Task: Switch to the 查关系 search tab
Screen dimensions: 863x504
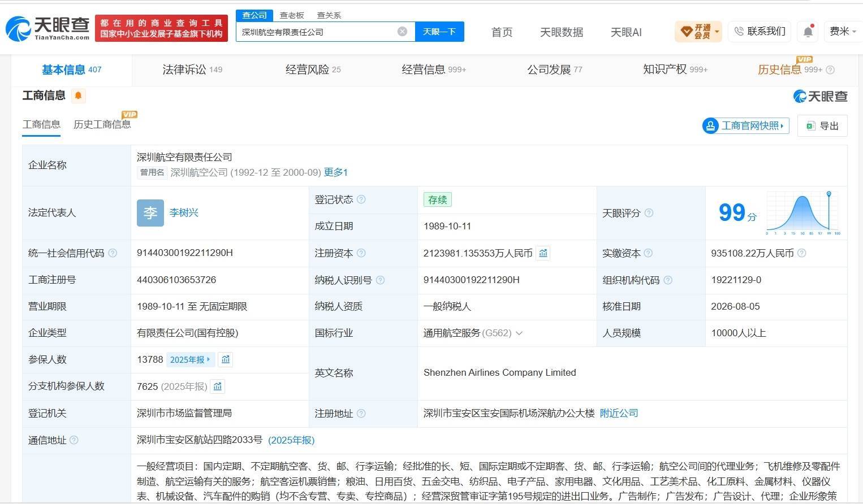Action: point(329,15)
